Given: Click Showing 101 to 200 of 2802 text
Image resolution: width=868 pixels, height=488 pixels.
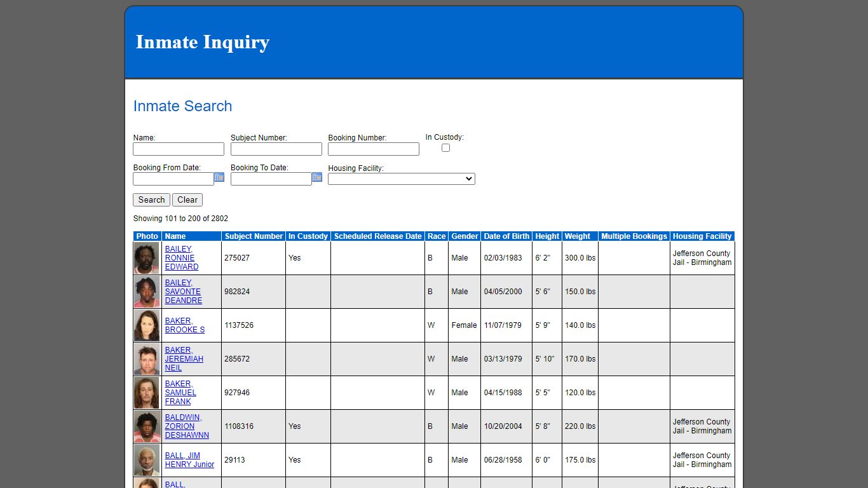Looking at the screenshot, I should 180,219.
